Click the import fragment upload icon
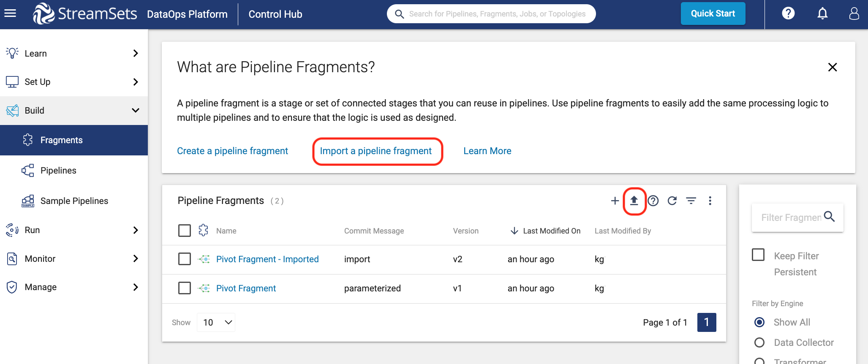 point(634,201)
